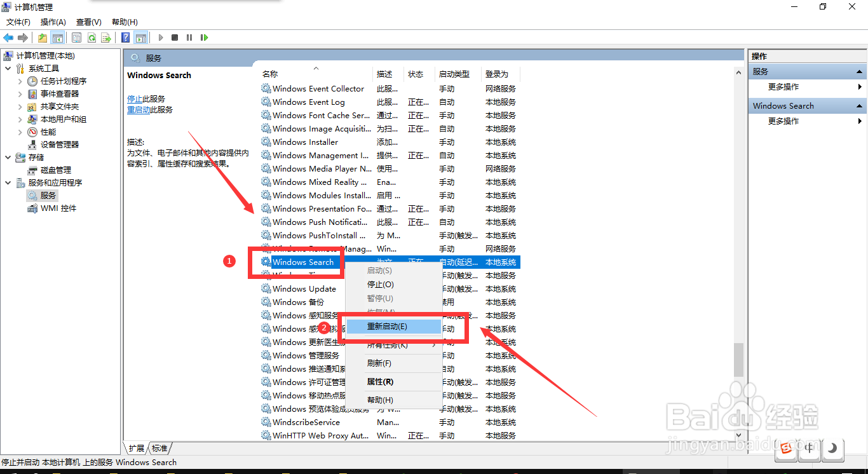The width and height of the screenshot is (868, 474).
Task: Click the scrollbar up arrow in services list
Action: [x=738, y=72]
